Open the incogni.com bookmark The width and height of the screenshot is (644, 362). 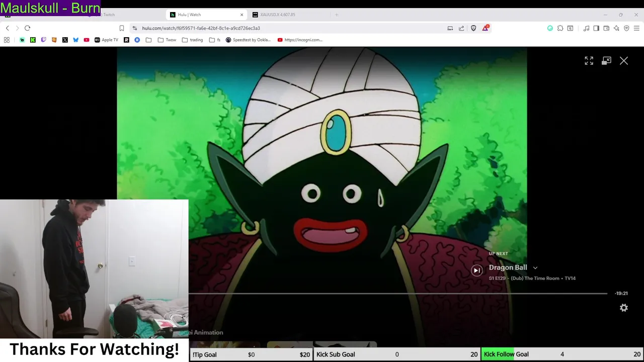[300, 40]
